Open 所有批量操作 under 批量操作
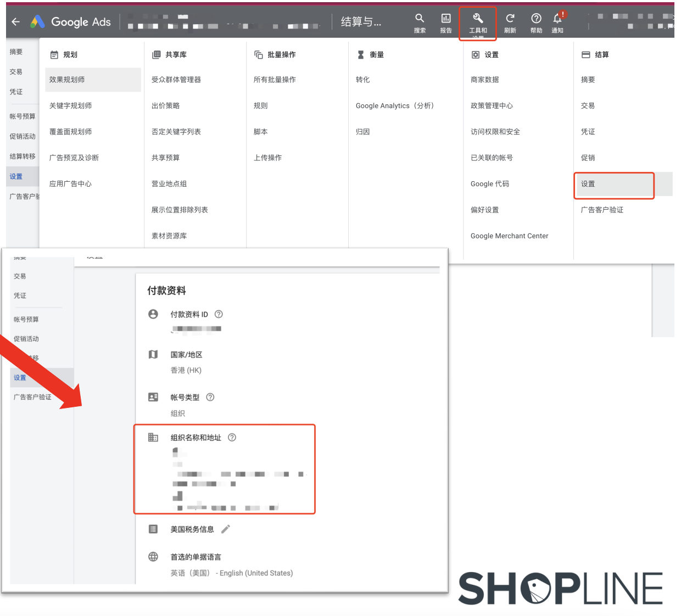Screen dimensions: 681x616 pyautogui.click(x=275, y=80)
